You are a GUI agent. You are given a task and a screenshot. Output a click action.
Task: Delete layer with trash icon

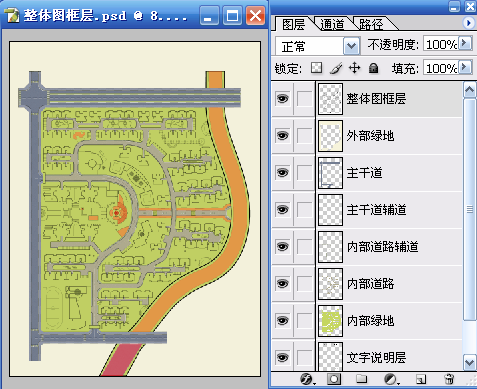click(449, 379)
